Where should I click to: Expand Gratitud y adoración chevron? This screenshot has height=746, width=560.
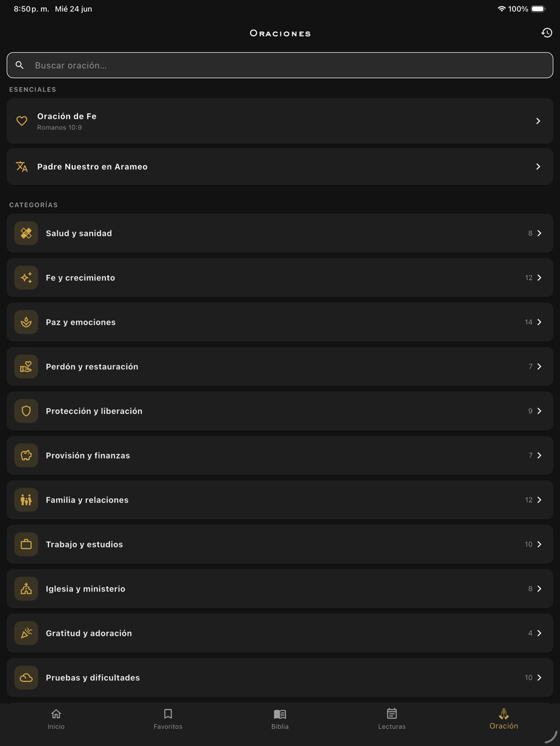(x=539, y=633)
